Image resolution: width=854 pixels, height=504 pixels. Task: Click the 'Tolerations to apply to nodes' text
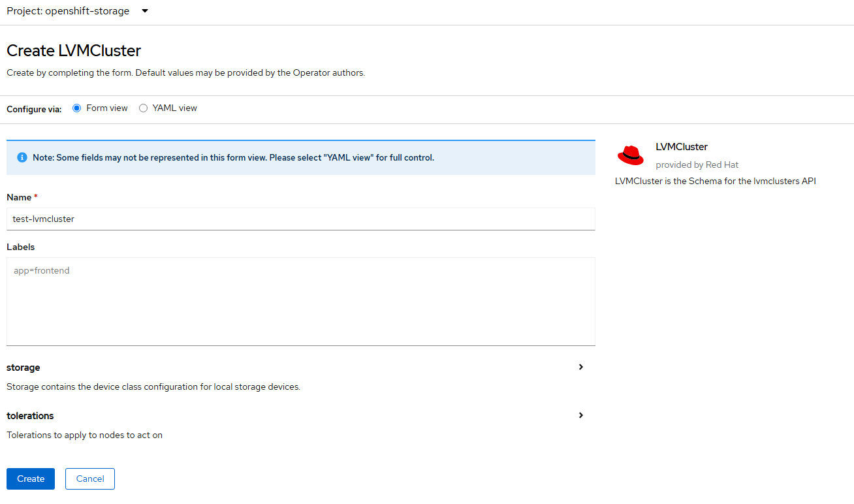click(x=85, y=435)
